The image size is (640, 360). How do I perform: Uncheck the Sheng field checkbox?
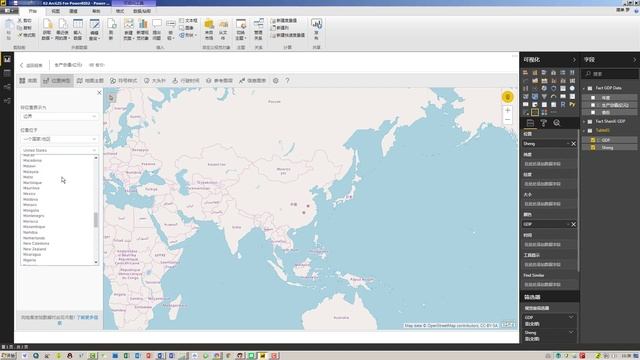pos(593,148)
